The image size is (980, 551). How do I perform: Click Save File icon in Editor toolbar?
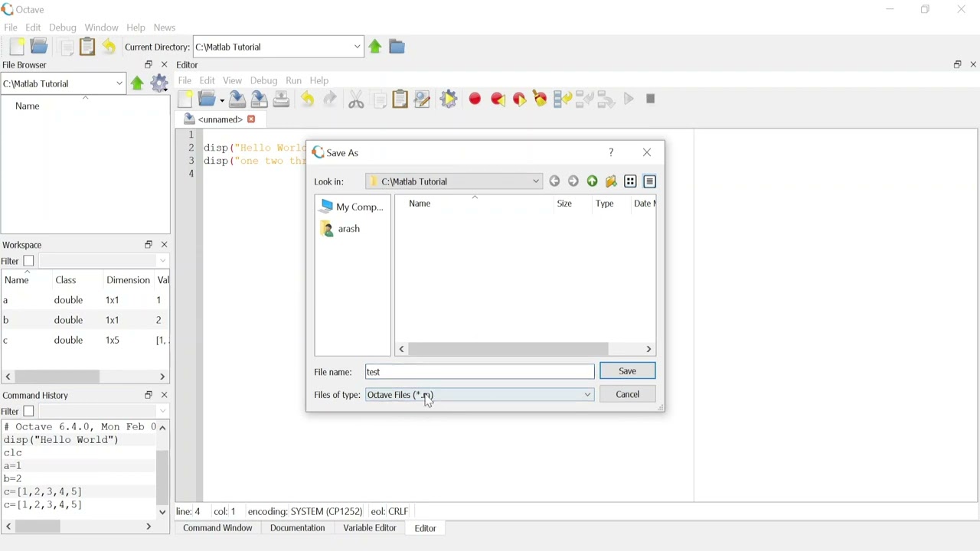(237, 99)
